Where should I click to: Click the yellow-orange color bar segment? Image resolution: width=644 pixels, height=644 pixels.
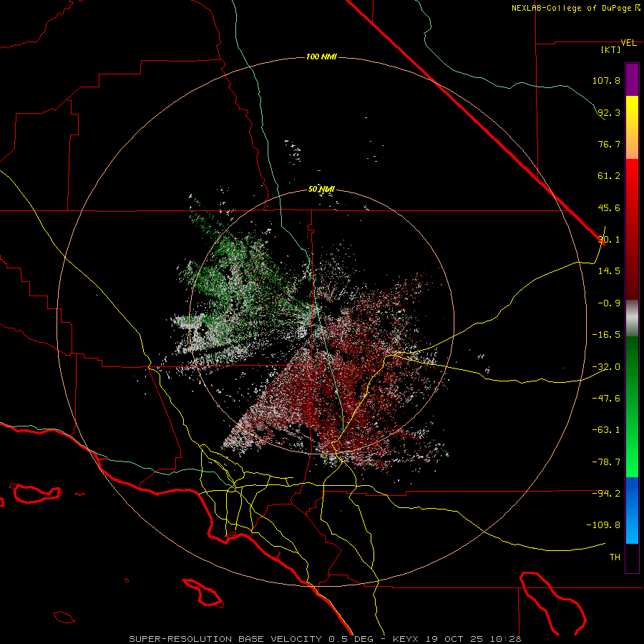(x=632, y=127)
